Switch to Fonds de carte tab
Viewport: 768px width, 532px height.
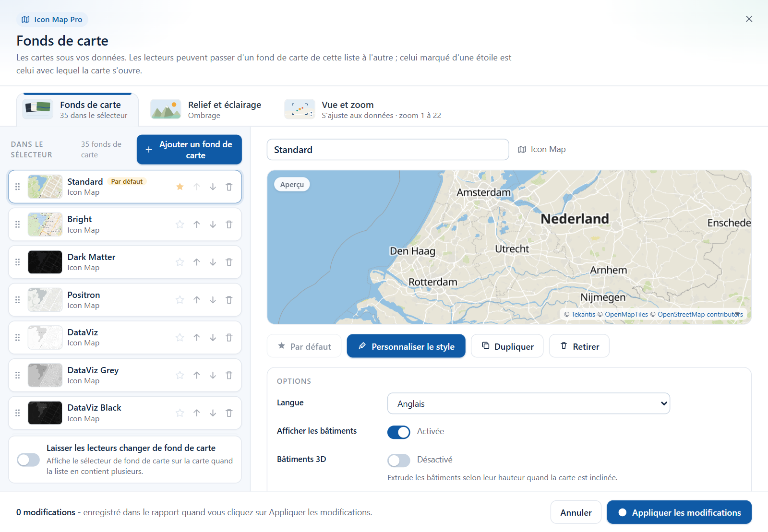[78, 109]
